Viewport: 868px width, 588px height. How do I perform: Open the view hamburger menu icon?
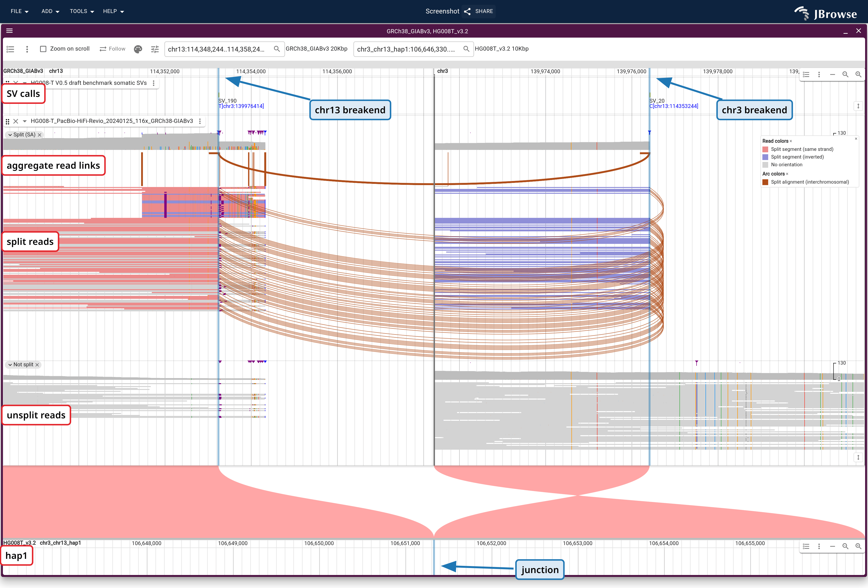tap(10, 31)
